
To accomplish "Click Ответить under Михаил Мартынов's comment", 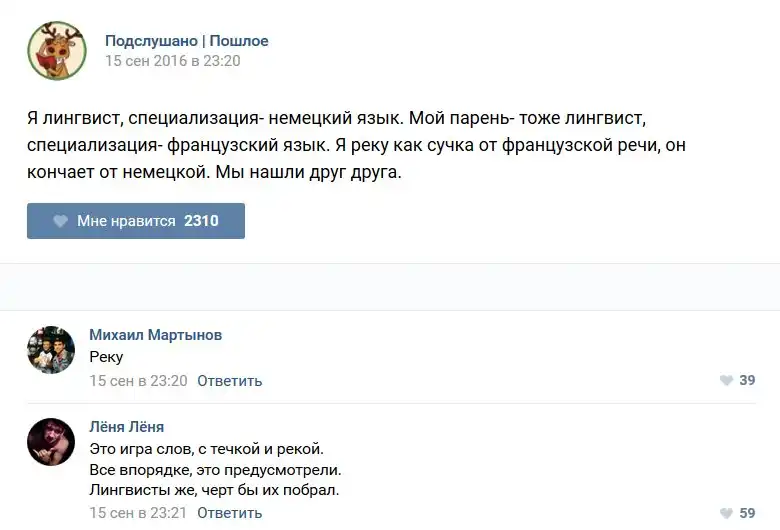I will [230, 381].
